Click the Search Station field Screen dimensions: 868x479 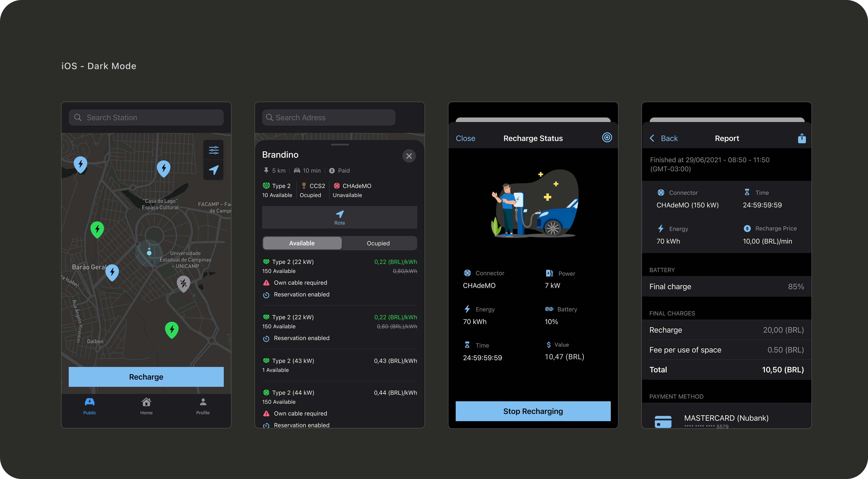click(x=146, y=117)
